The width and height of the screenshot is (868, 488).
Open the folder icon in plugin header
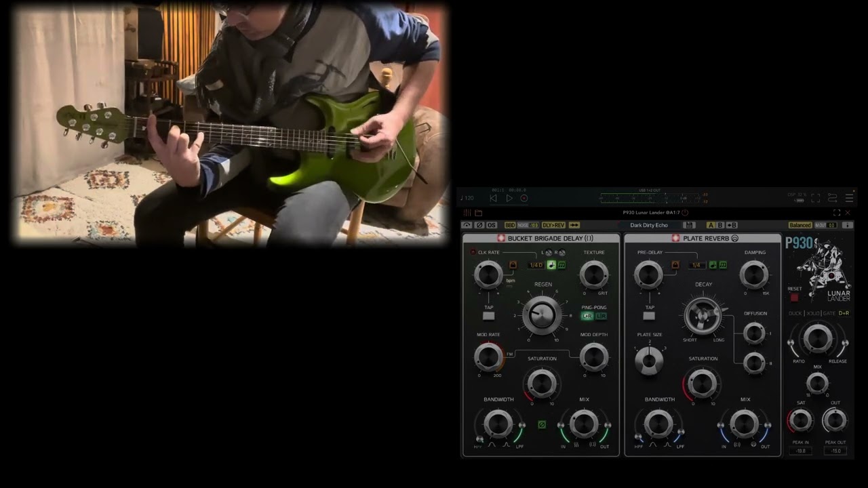click(478, 213)
